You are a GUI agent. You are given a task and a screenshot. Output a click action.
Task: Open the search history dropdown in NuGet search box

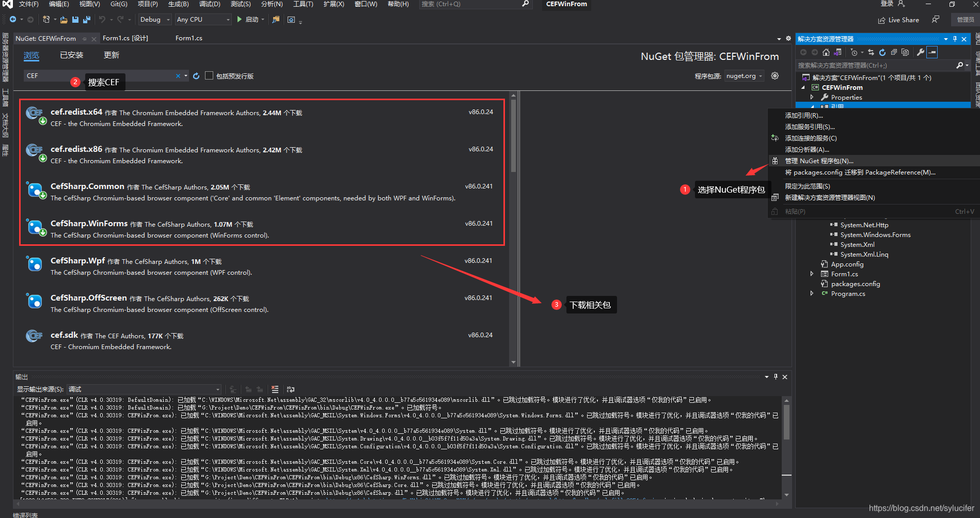pyautogui.click(x=186, y=76)
